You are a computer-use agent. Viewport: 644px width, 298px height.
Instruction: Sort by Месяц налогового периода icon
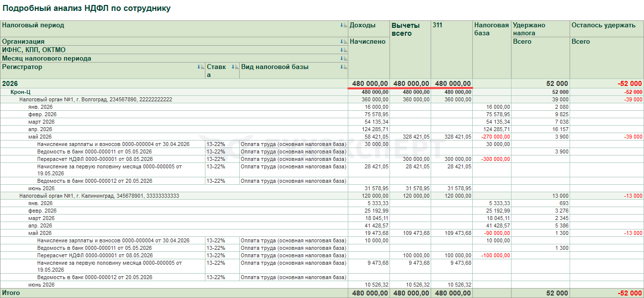tap(343, 59)
